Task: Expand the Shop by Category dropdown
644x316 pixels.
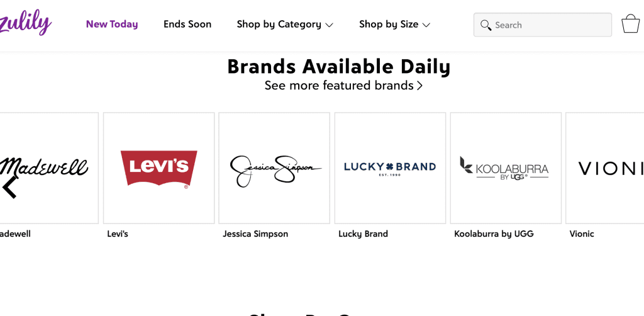Action: [x=285, y=25]
